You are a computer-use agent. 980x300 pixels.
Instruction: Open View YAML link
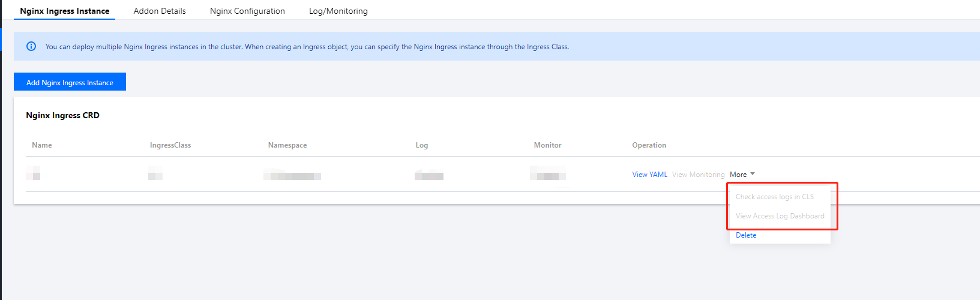point(649,175)
